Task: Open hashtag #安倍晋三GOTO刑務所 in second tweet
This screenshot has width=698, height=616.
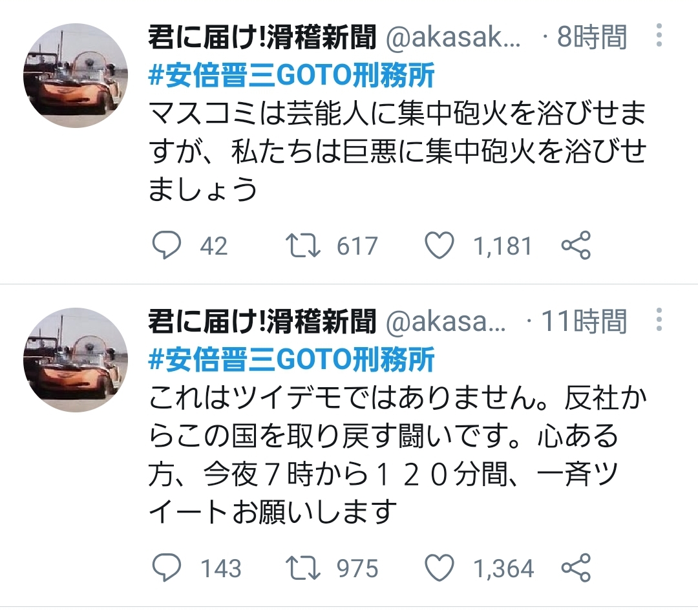Action: (291, 359)
